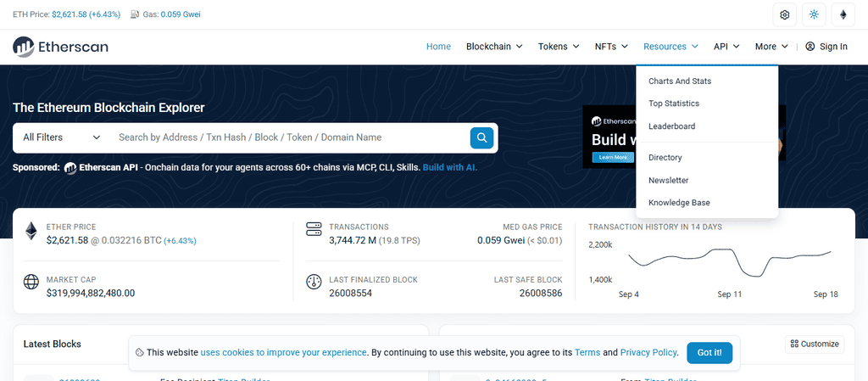Expand the Tokens menu
Image resolution: width=868 pixels, height=381 pixels.
click(x=559, y=47)
